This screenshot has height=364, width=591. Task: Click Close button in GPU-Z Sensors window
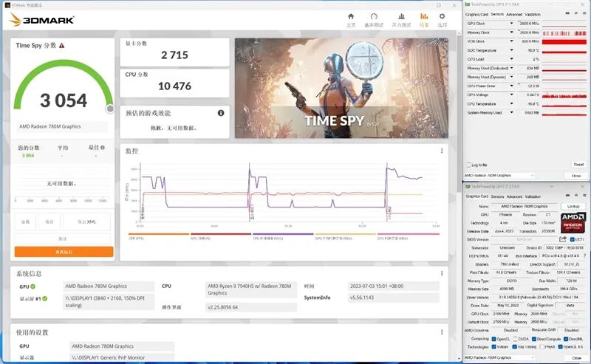pyautogui.click(x=576, y=176)
